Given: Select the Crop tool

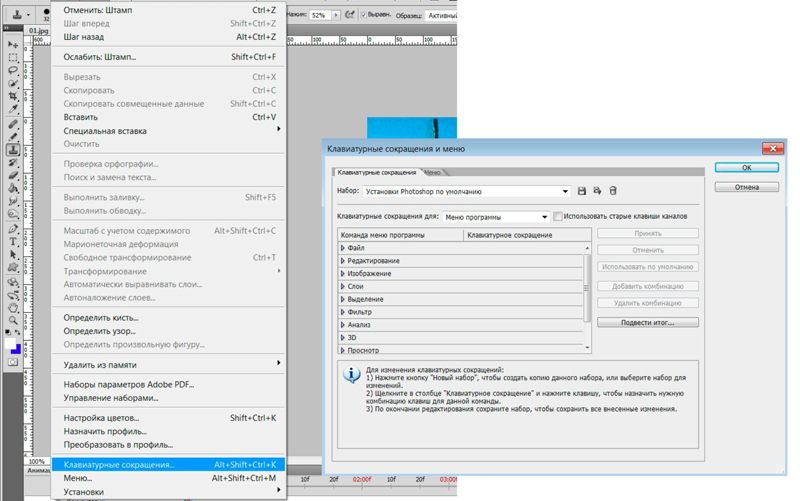Looking at the screenshot, I should tap(13, 96).
